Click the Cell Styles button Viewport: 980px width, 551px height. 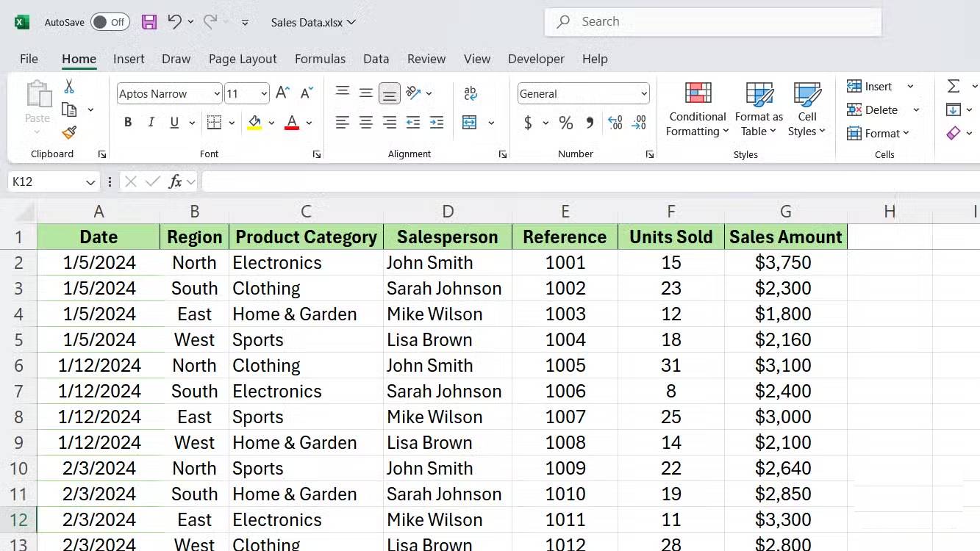806,109
